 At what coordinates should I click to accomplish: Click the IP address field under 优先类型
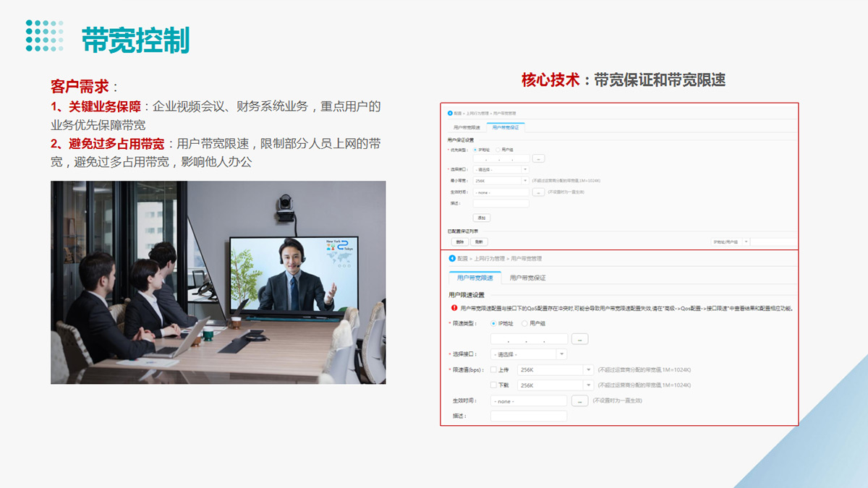501,158
